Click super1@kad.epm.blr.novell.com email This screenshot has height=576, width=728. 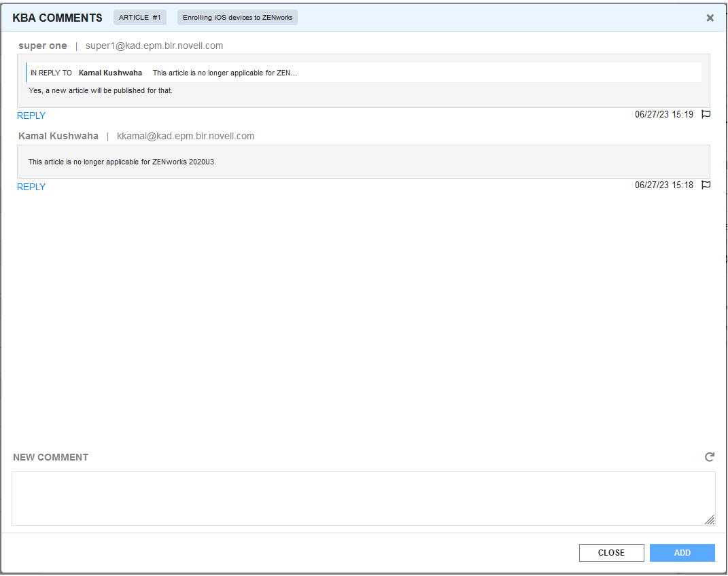click(154, 46)
